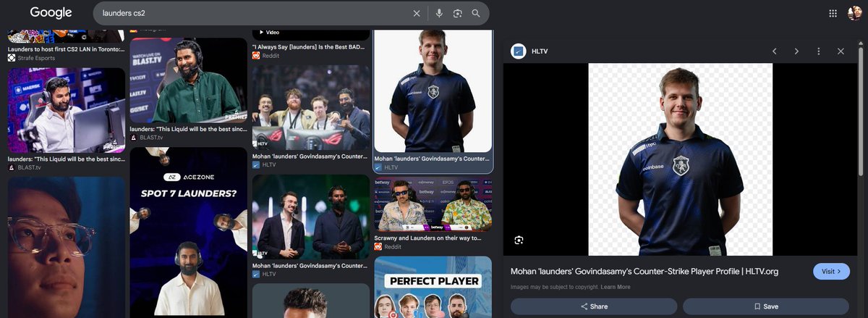Viewport: 868px width, 318px height.
Task: Start voice search with microphone
Action: 439,13
